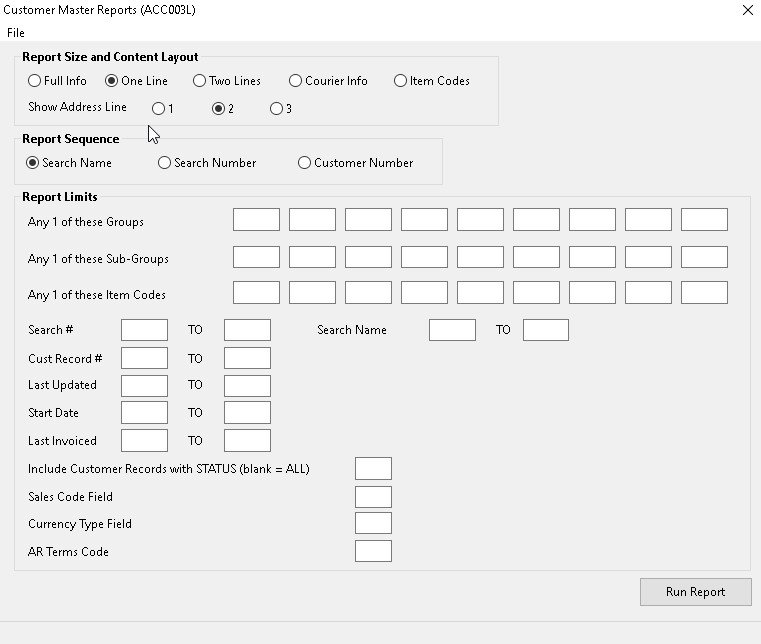The width and height of the screenshot is (761, 644).
Task: Click 'Report Size and Content Layout' heading
Action: (x=110, y=57)
